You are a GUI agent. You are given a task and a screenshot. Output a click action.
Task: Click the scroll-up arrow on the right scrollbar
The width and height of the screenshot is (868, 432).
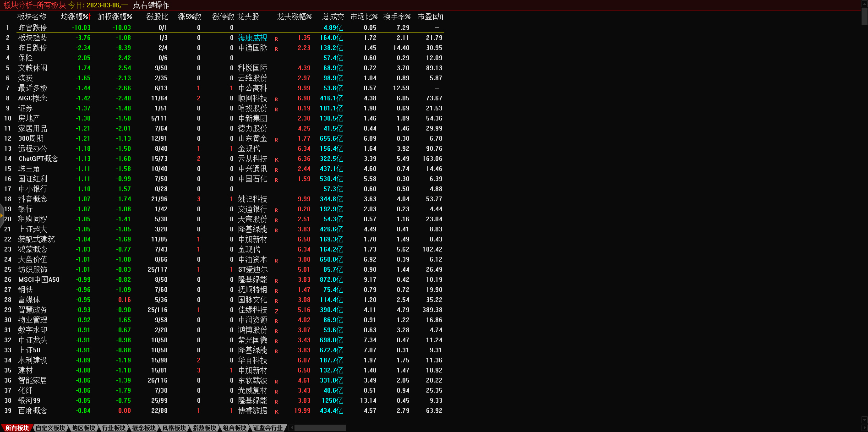coord(864,3)
